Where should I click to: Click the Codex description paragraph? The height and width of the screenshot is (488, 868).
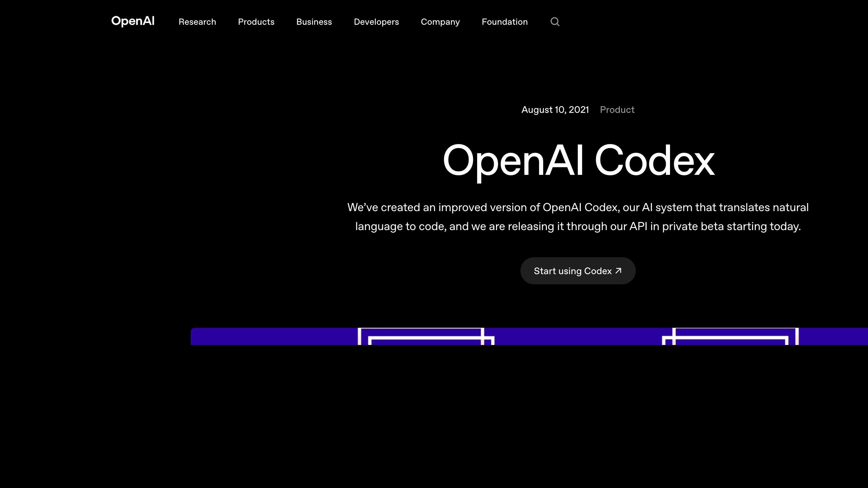click(578, 217)
